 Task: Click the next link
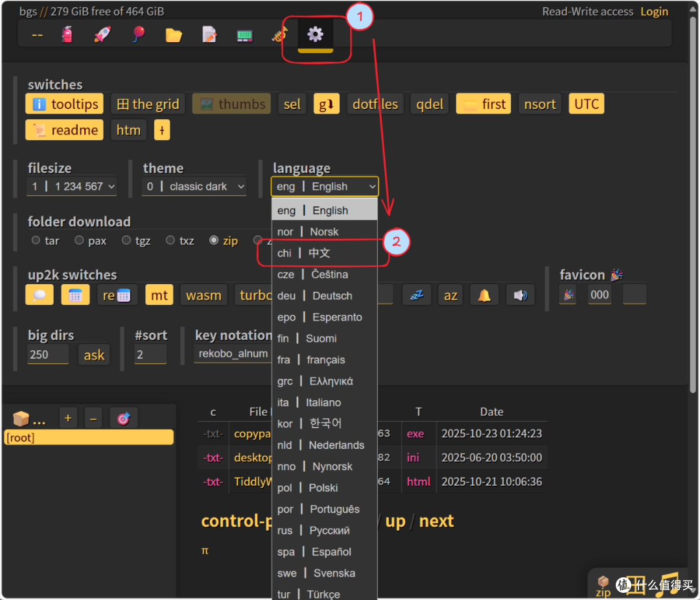pyautogui.click(x=436, y=521)
